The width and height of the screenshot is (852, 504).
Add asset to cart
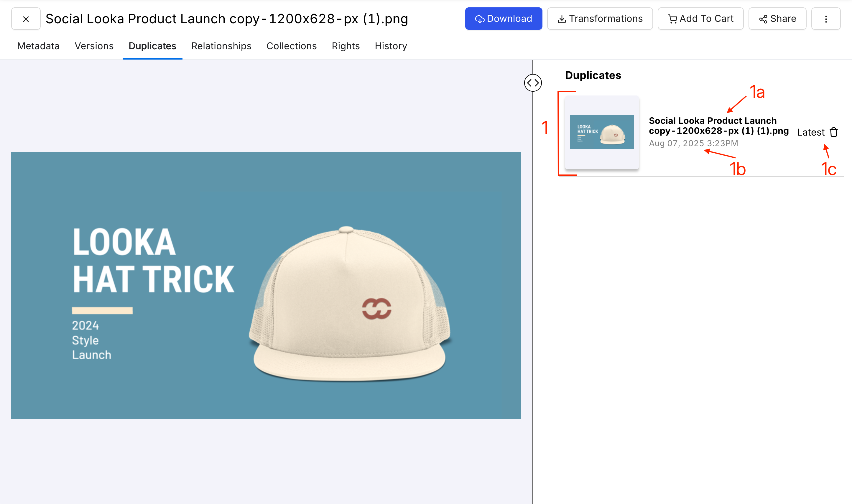coord(700,19)
